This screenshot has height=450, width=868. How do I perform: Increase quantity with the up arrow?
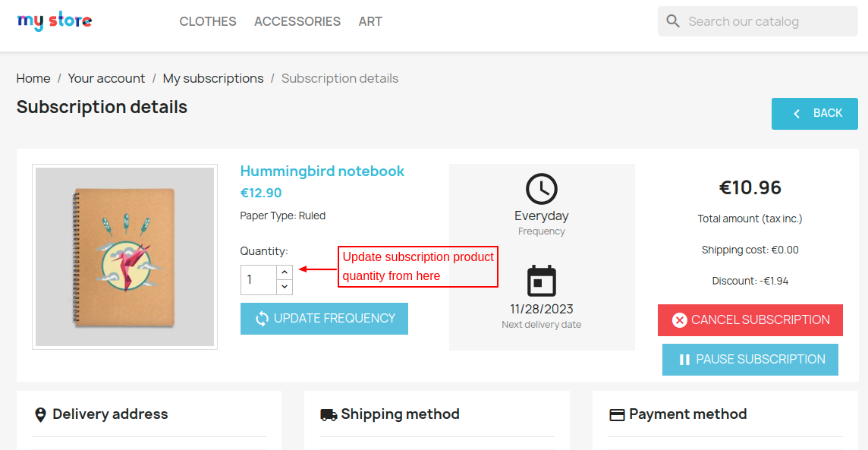tap(285, 272)
